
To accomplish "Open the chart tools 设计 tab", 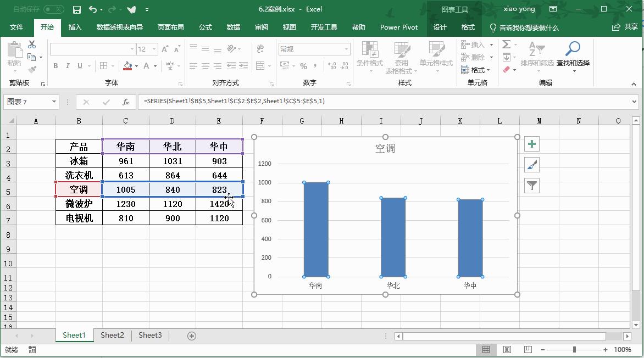I will point(440,27).
